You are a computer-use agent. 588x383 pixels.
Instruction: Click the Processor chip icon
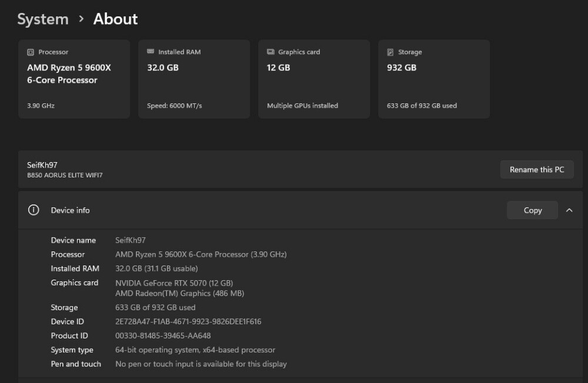[31, 52]
